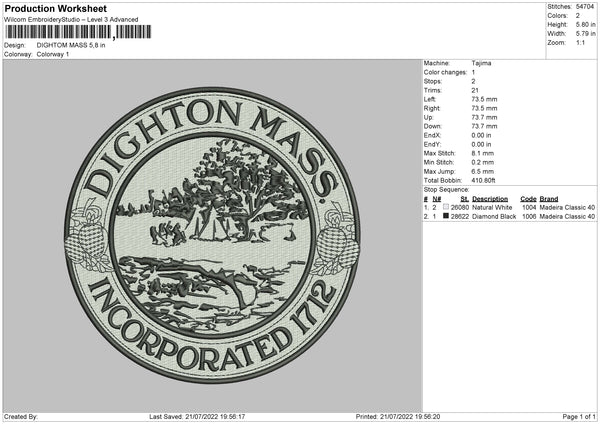
Task: Click thread code '1006'
Action: pos(529,217)
